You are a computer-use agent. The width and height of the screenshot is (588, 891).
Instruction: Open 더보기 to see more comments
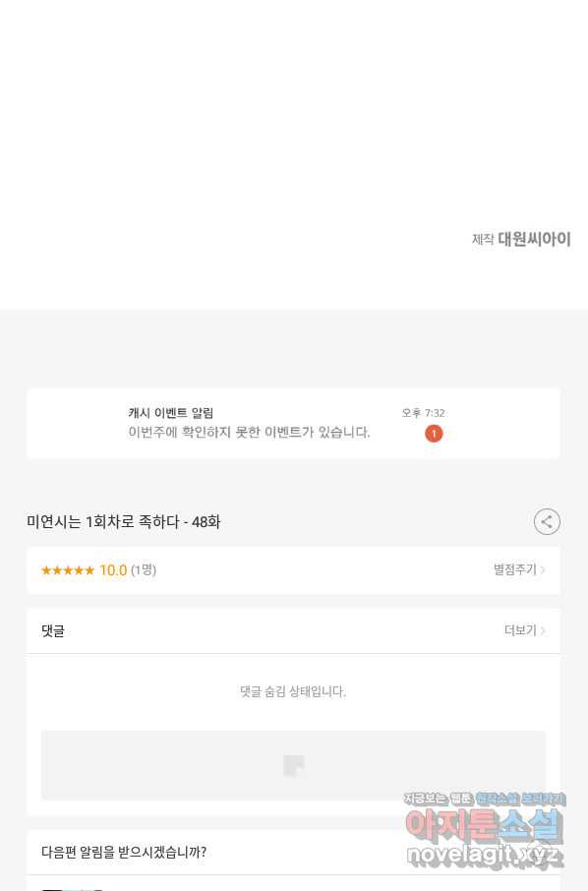520,630
